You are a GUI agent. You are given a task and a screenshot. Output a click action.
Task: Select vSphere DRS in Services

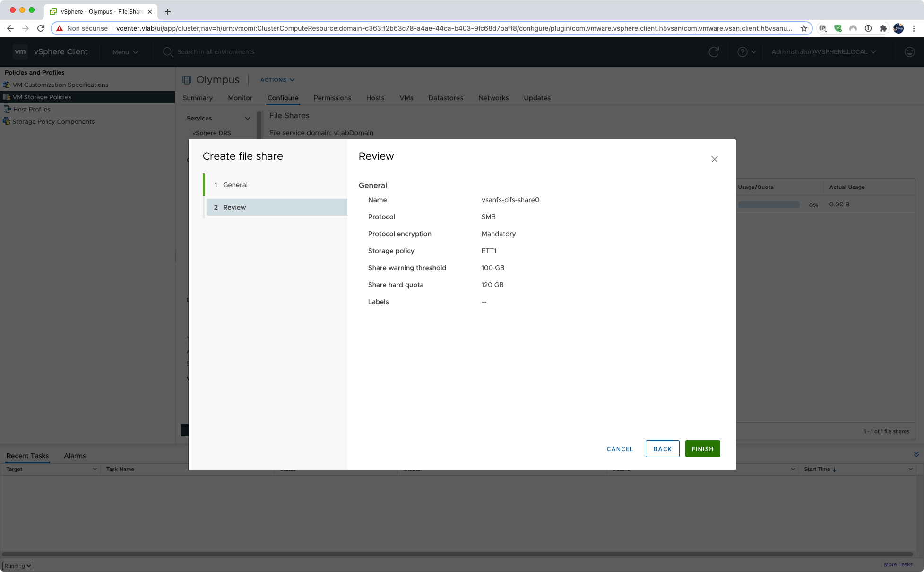212,133
